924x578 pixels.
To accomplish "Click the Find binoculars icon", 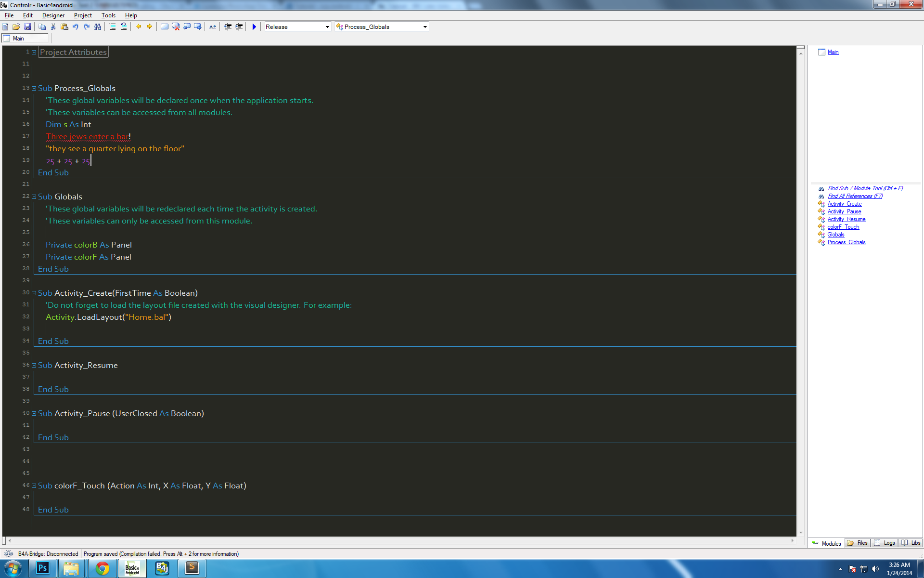I will 98,27.
